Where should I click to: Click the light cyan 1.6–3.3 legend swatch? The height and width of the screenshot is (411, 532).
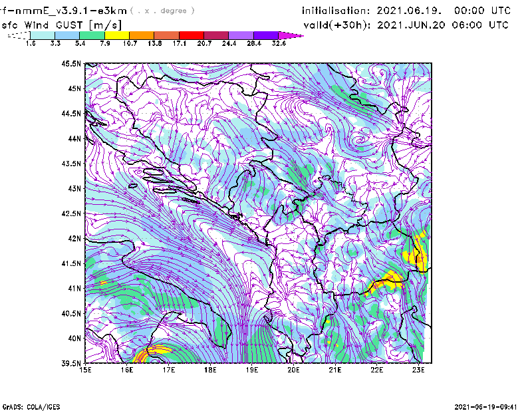pos(43,35)
